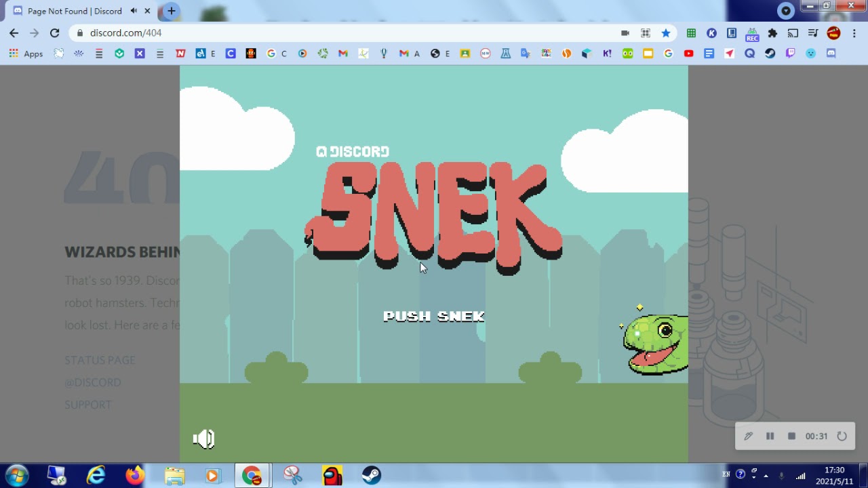This screenshot has height=488, width=868.
Task: Open the Twitch bookmark
Action: point(790,54)
